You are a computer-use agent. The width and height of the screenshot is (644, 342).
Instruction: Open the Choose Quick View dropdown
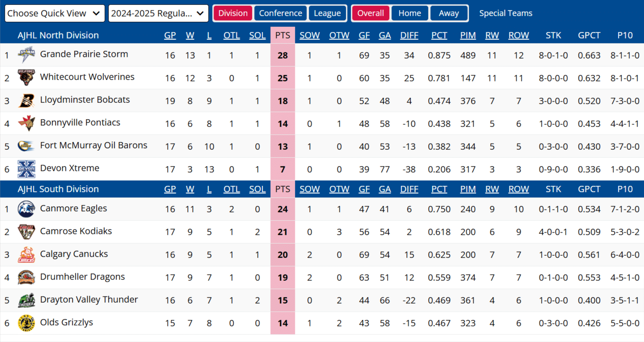[x=55, y=13]
